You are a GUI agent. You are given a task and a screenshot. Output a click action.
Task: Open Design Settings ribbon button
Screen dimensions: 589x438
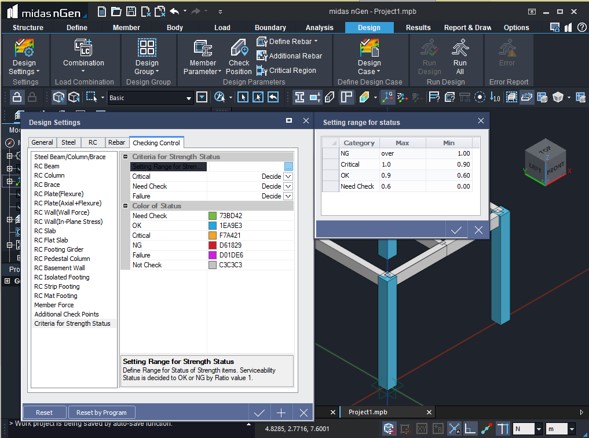(24, 57)
